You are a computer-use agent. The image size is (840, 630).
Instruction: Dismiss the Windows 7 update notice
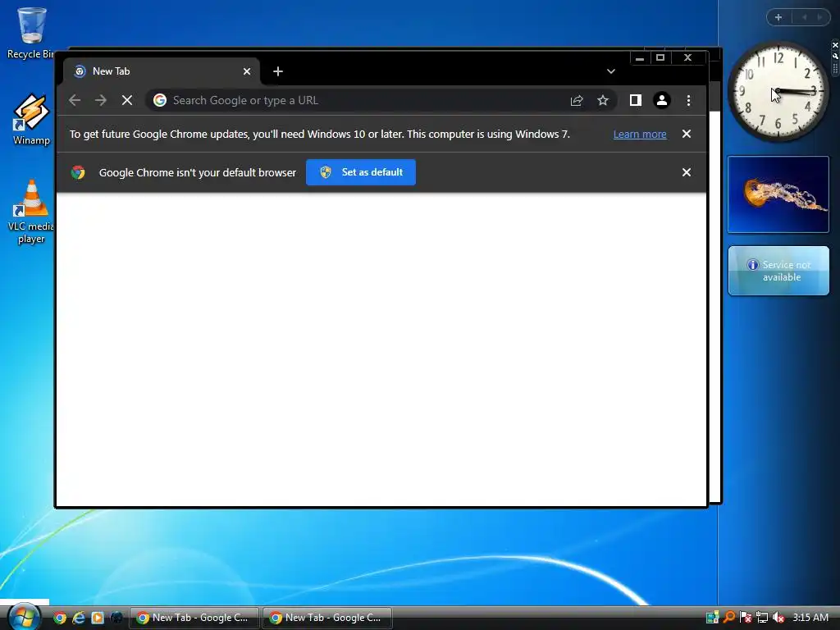coord(687,134)
